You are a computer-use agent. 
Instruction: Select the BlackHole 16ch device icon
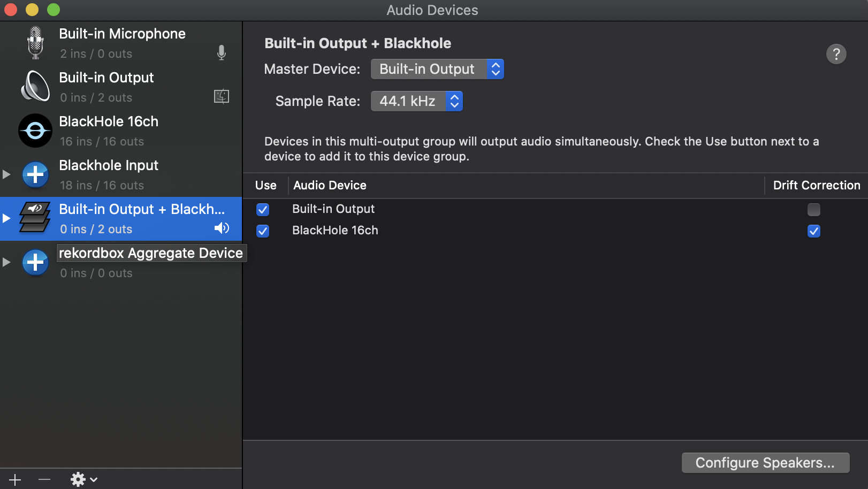tap(35, 131)
